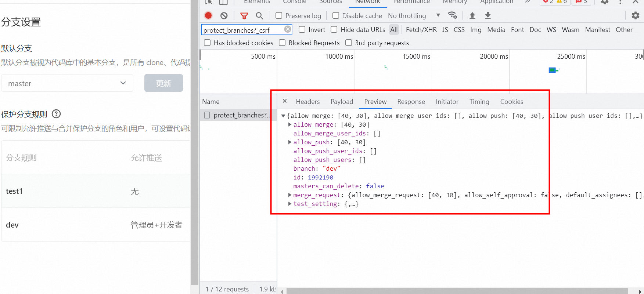Enable Preserve log checkbox
The width and height of the screenshot is (644, 294).
[x=279, y=15]
